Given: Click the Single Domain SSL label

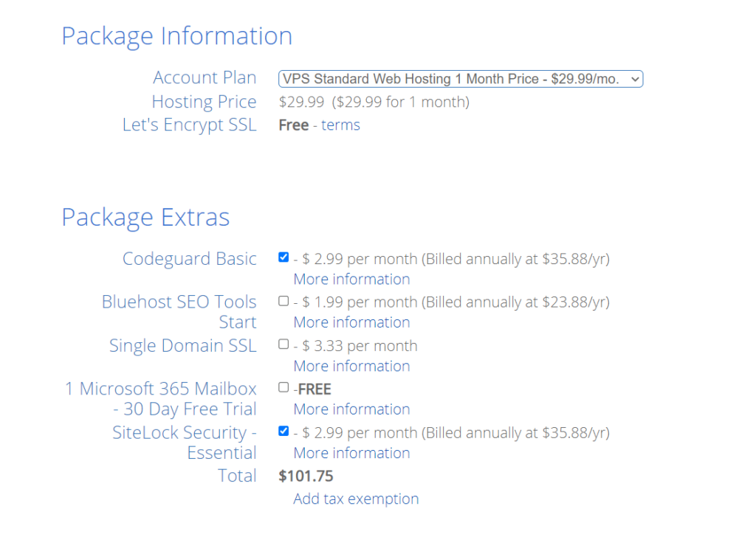Looking at the screenshot, I should (x=182, y=346).
